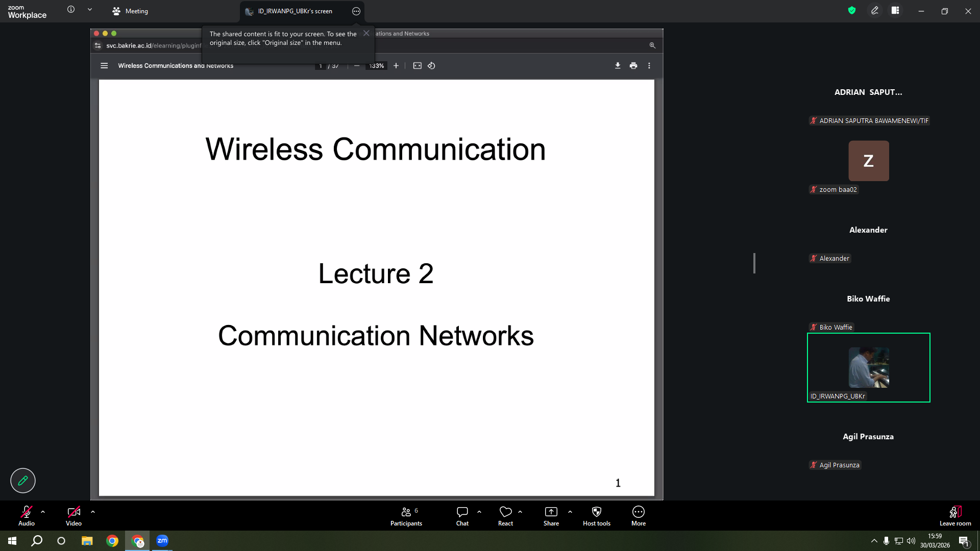The width and height of the screenshot is (980, 551).
Task: Open the shared screen options ellipsis
Action: pyautogui.click(x=356, y=11)
